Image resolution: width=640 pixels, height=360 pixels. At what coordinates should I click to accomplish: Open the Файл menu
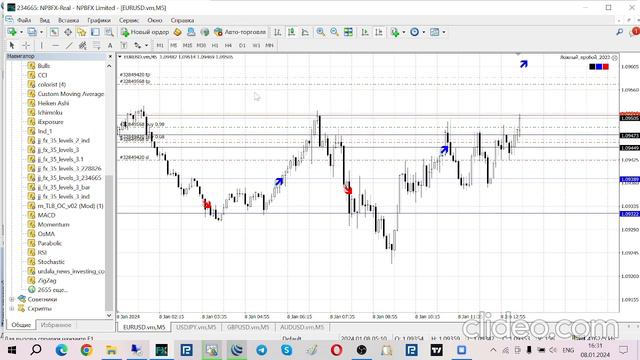pos(24,20)
